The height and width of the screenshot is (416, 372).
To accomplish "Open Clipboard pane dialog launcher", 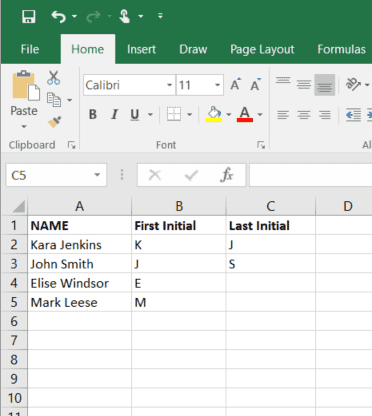I will 71,145.
